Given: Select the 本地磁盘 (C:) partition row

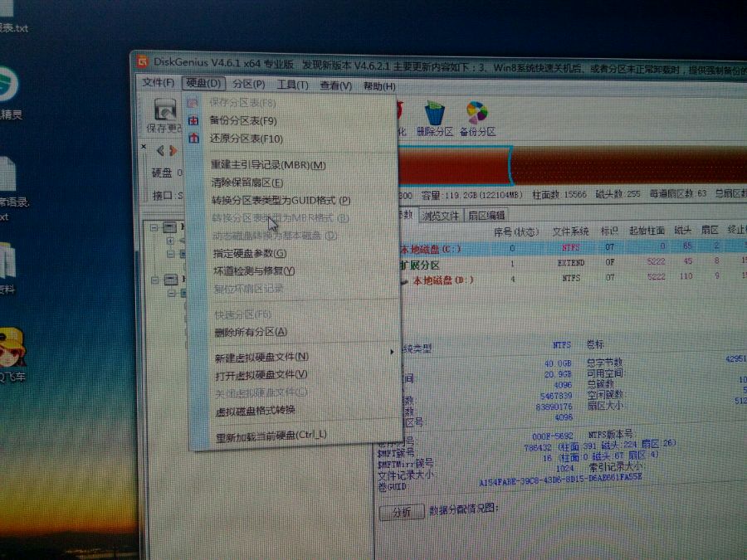Looking at the screenshot, I should [572, 247].
